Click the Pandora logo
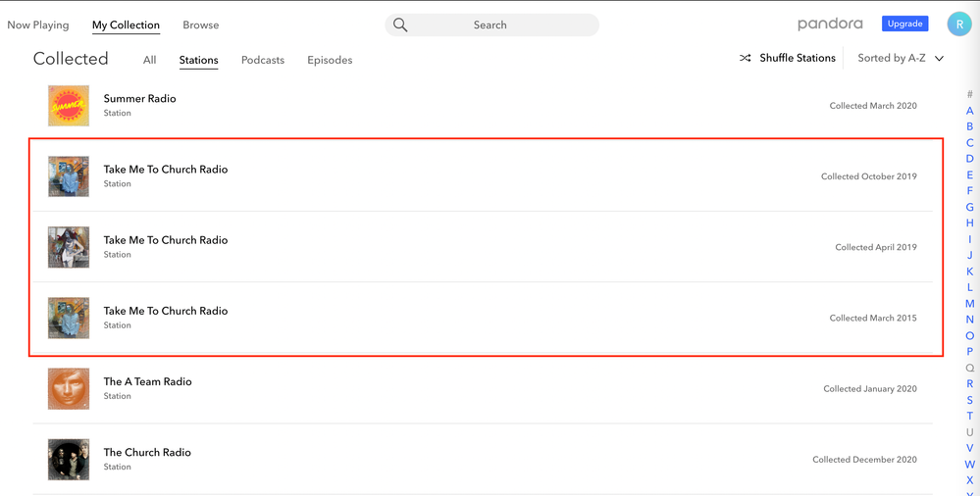This screenshot has width=980, height=496. tap(830, 25)
